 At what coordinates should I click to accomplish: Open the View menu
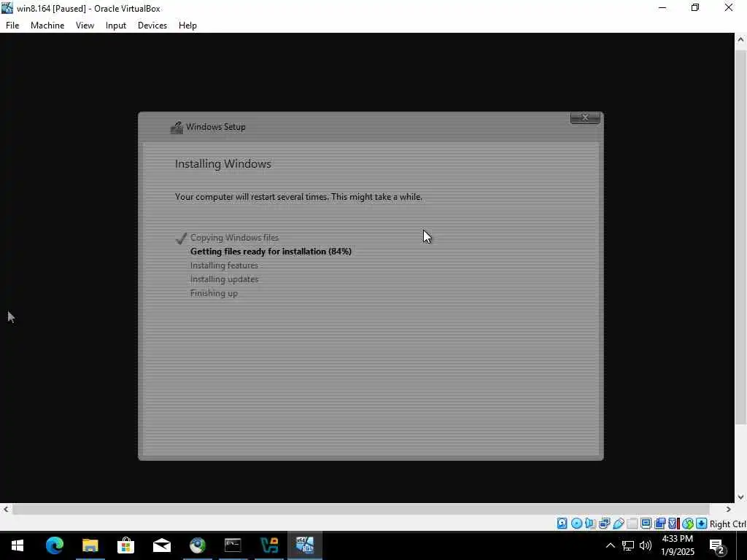coord(85,26)
